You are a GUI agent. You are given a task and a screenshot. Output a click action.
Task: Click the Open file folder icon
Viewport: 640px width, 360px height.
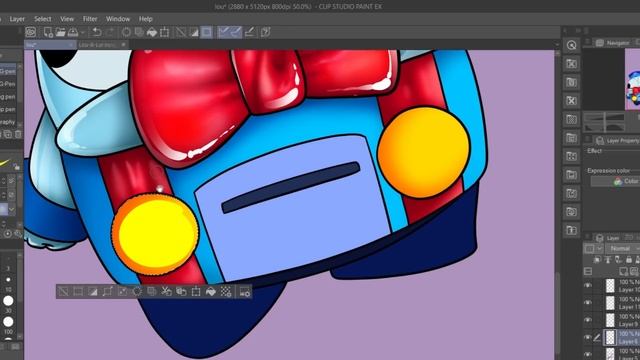click(x=60, y=32)
